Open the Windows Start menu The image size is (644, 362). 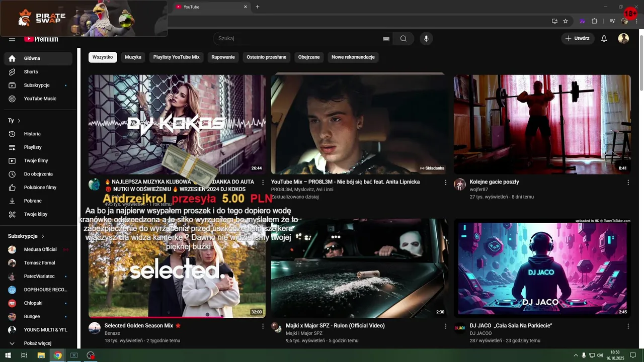point(8,355)
